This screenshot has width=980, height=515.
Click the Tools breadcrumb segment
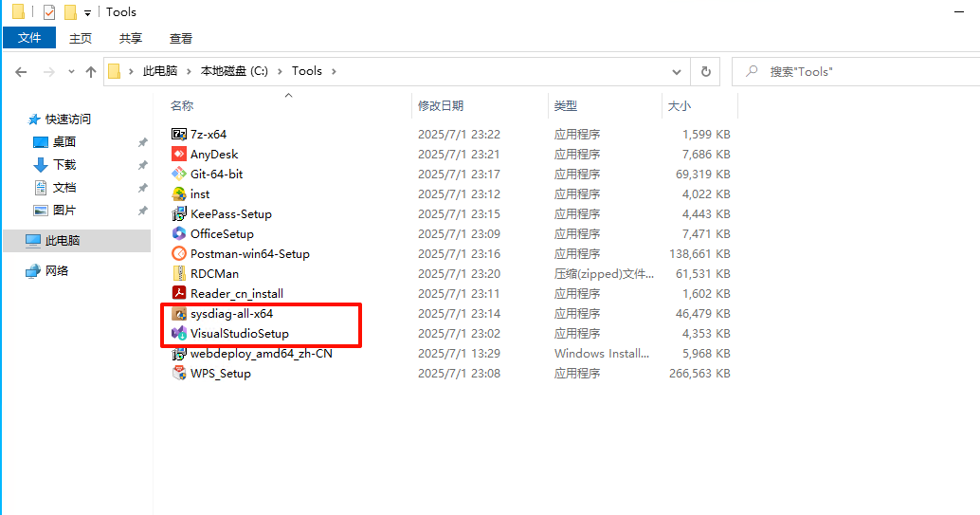coord(307,71)
